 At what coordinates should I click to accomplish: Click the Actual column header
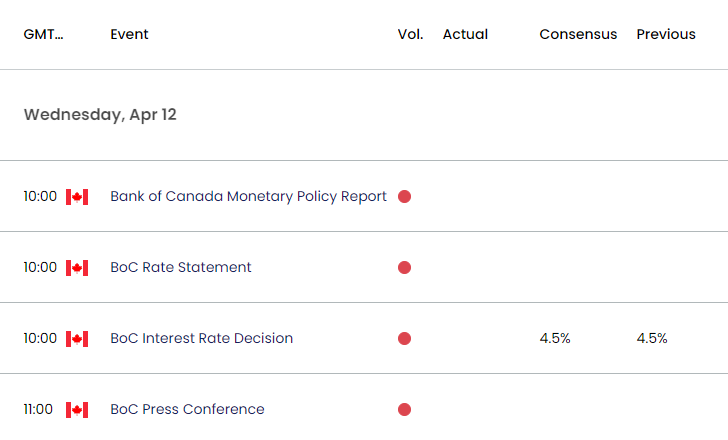point(465,34)
